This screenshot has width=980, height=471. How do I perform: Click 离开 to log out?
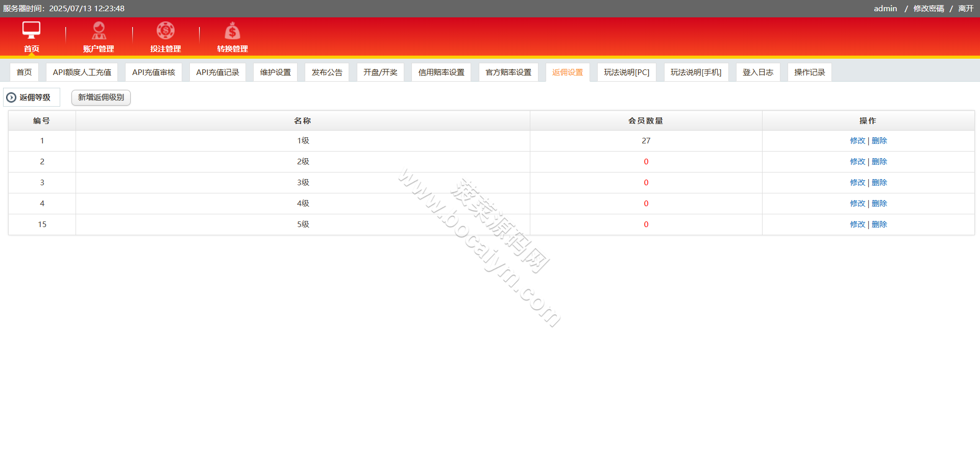coord(966,9)
